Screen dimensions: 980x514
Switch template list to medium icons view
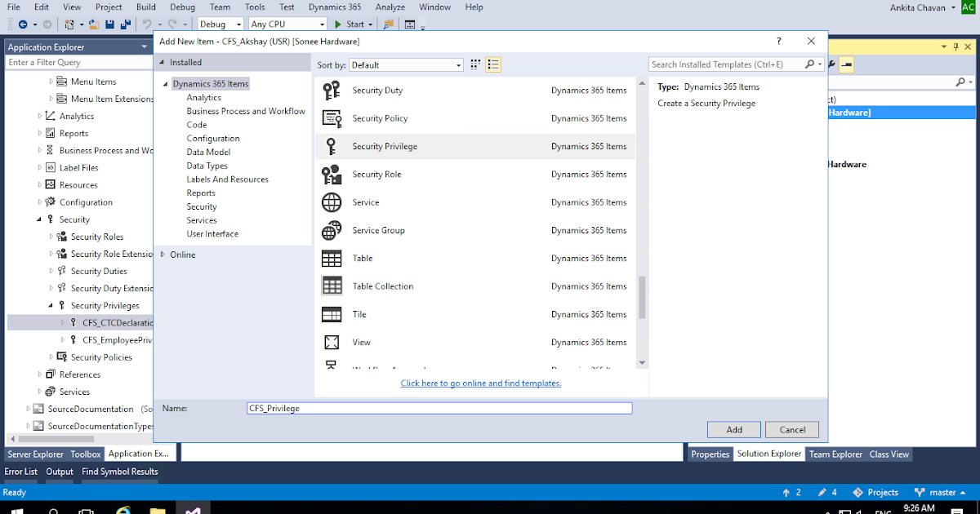(x=474, y=64)
